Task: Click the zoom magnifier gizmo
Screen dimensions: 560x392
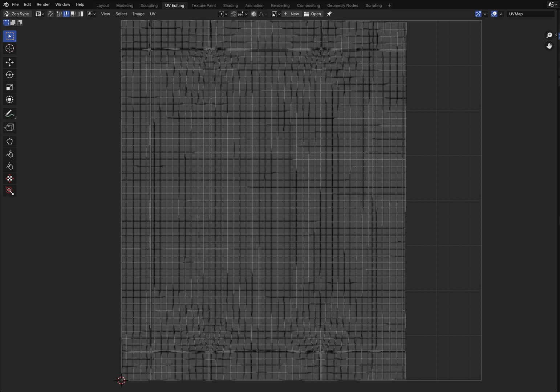Action: [x=549, y=35]
